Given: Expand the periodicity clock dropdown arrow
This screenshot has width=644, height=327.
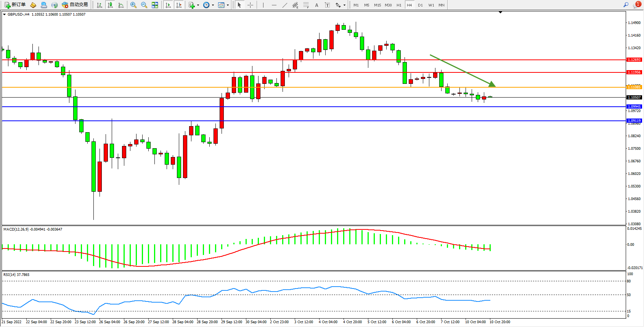Looking at the screenshot, I should pyautogui.click(x=213, y=5).
